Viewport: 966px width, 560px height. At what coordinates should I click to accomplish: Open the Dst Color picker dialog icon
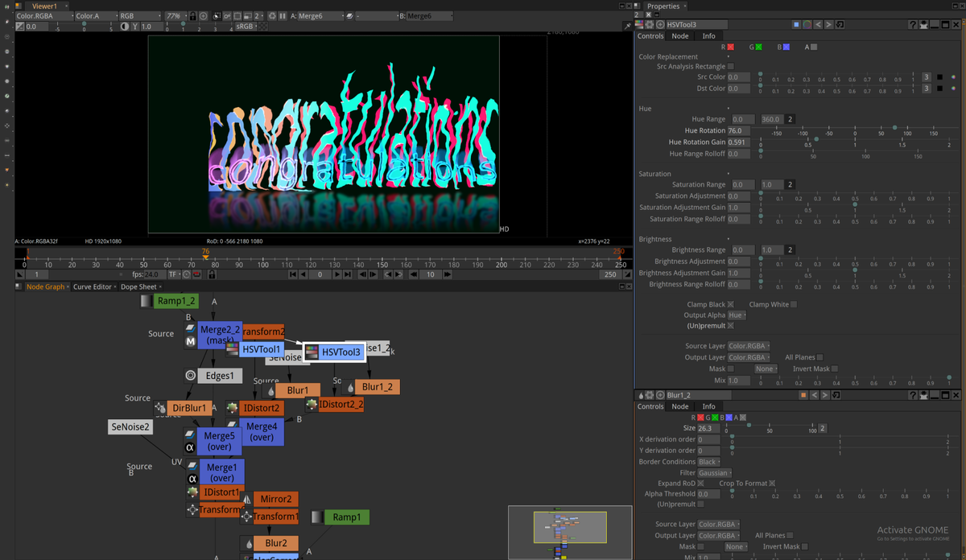point(954,89)
